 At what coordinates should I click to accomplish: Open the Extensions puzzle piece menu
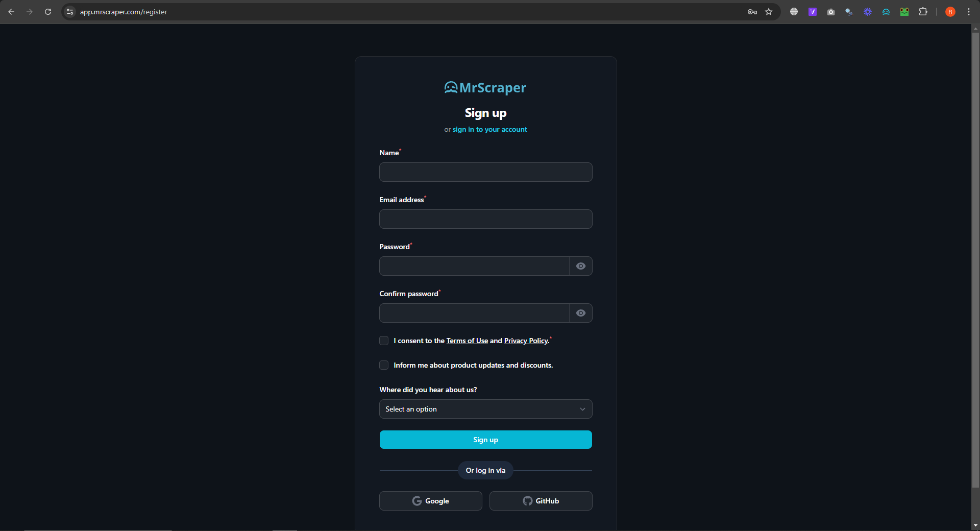(923, 12)
